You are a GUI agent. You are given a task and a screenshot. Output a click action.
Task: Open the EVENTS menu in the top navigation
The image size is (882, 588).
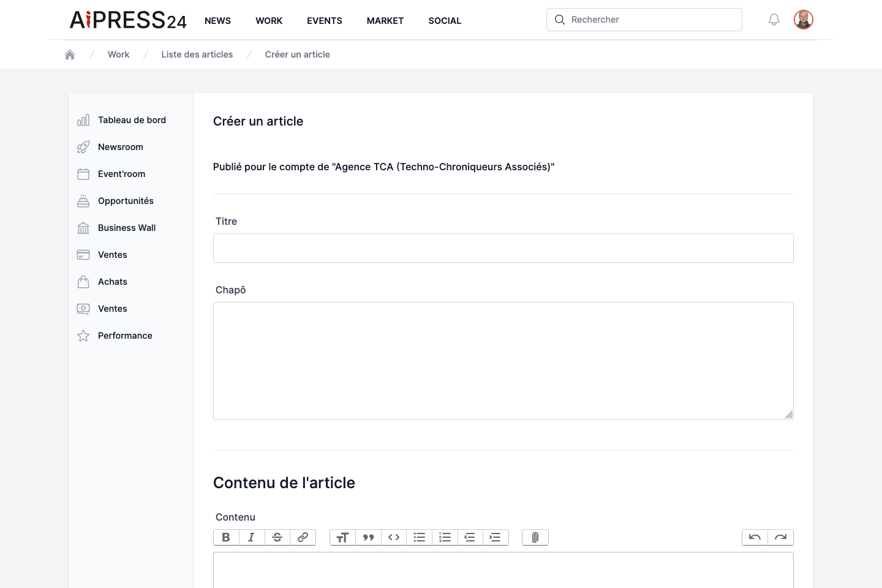pos(325,21)
